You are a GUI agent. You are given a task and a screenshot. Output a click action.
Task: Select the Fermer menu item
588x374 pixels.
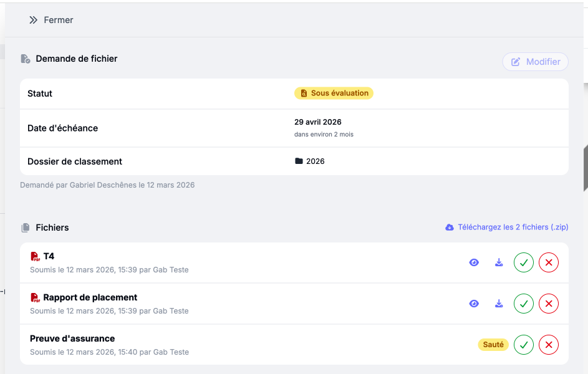(x=59, y=19)
